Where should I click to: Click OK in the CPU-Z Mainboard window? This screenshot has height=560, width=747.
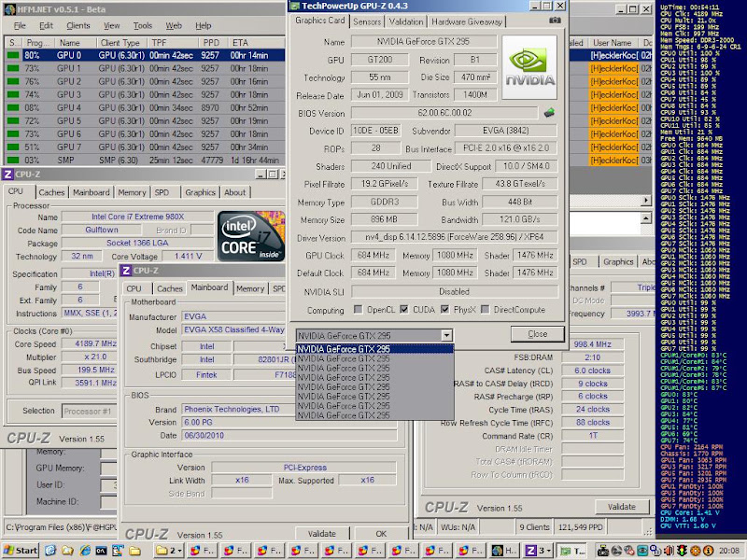point(381,533)
